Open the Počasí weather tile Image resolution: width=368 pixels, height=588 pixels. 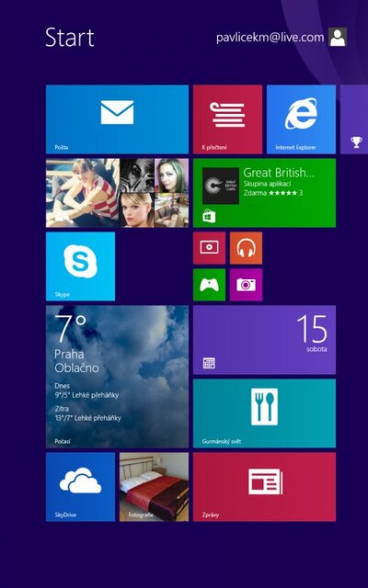coord(117,377)
